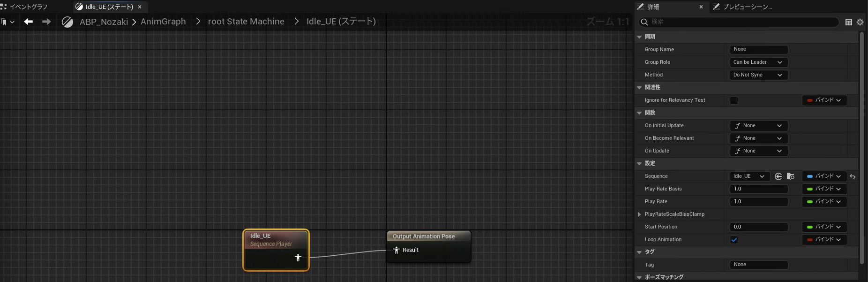Browse to Sequence asset in content browser
Screen dimensions: 868x282
[x=791, y=176]
